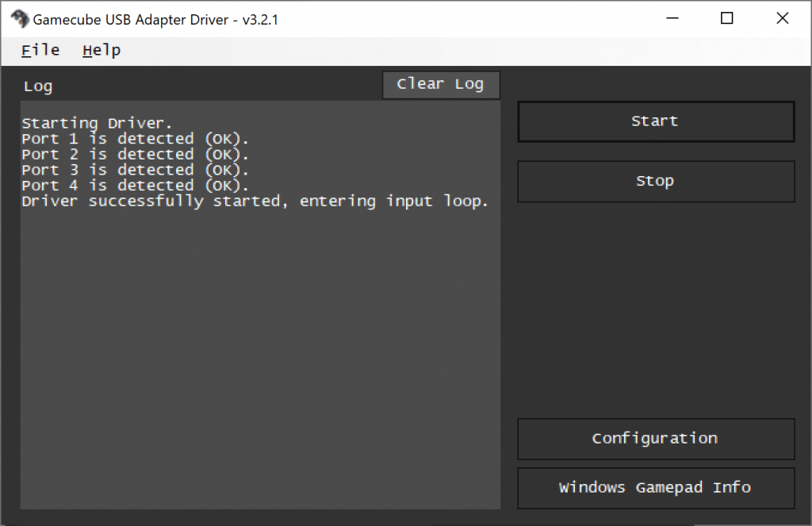Stop the driver using the Stop button
The image size is (812, 526).
point(655,182)
